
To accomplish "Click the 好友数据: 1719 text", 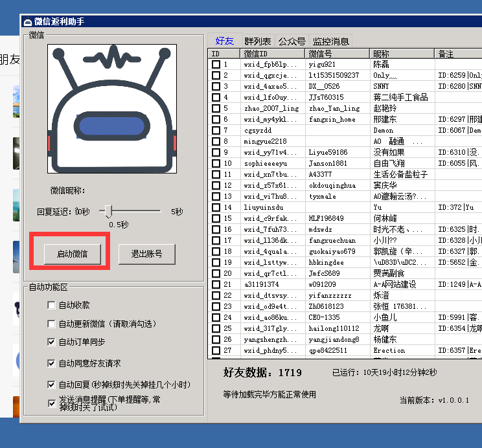I will 262,372.
